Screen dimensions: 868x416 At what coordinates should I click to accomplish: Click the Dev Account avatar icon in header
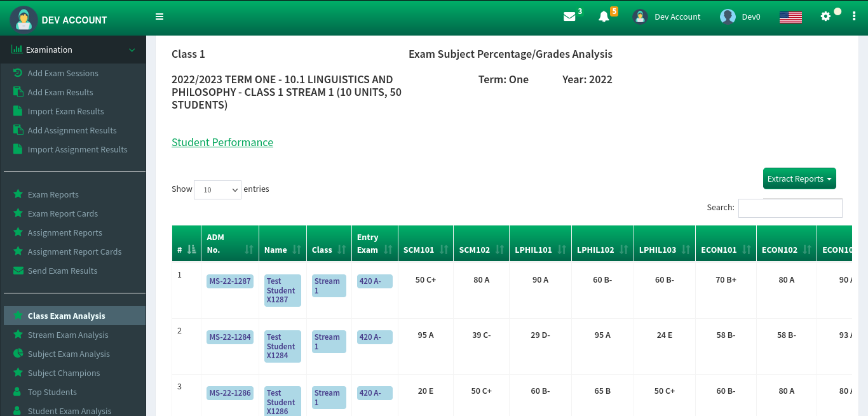coord(640,17)
